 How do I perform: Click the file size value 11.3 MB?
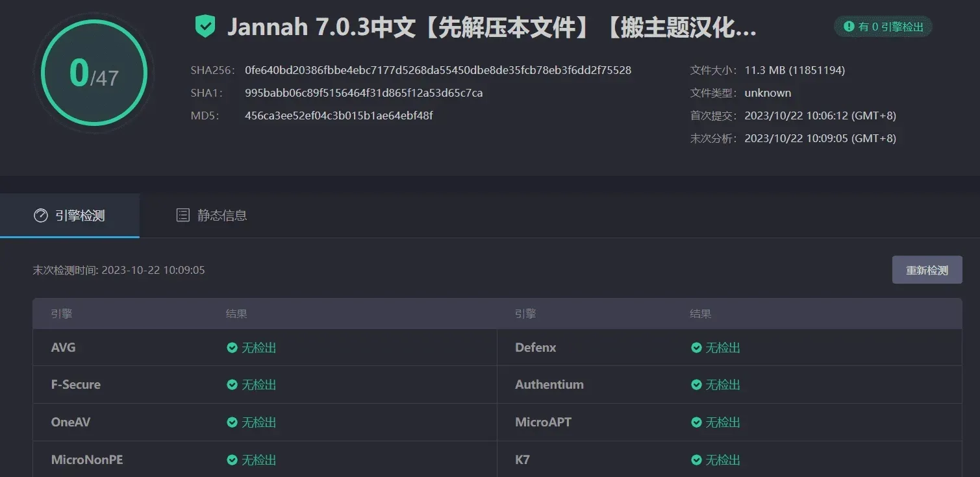pos(795,70)
